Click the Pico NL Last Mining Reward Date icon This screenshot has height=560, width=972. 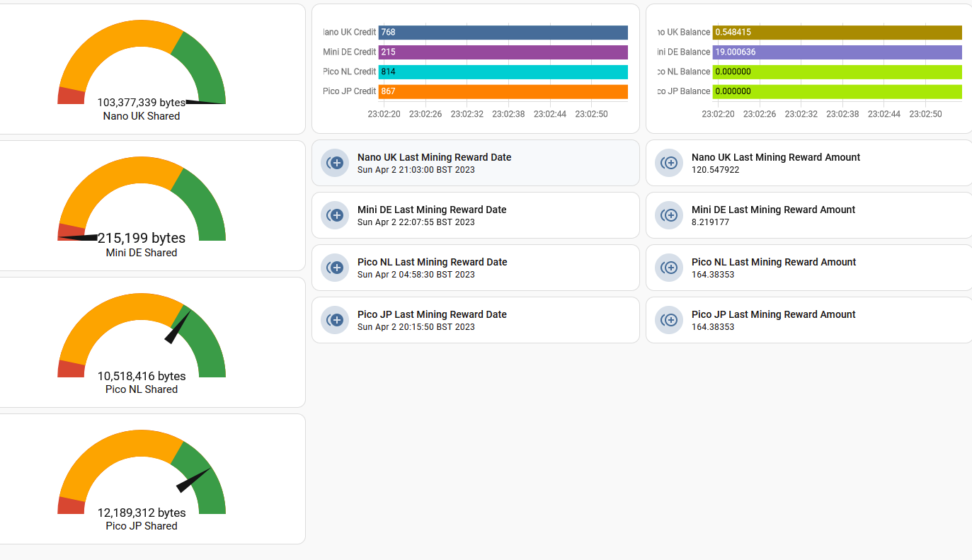pyautogui.click(x=335, y=268)
